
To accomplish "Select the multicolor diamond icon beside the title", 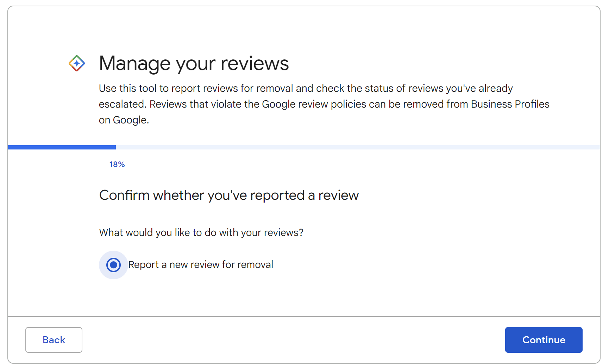I will click(77, 63).
